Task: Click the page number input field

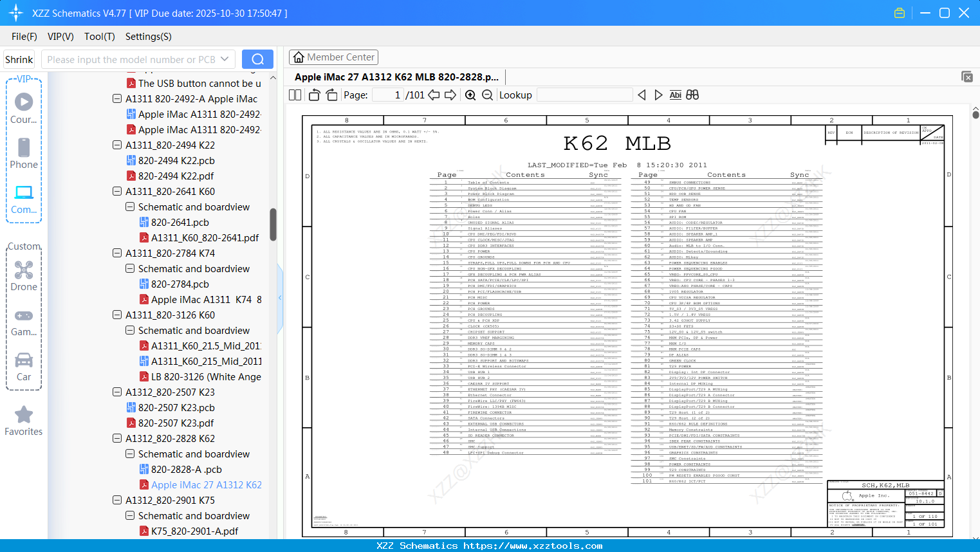Action: [x=387, y=95]
